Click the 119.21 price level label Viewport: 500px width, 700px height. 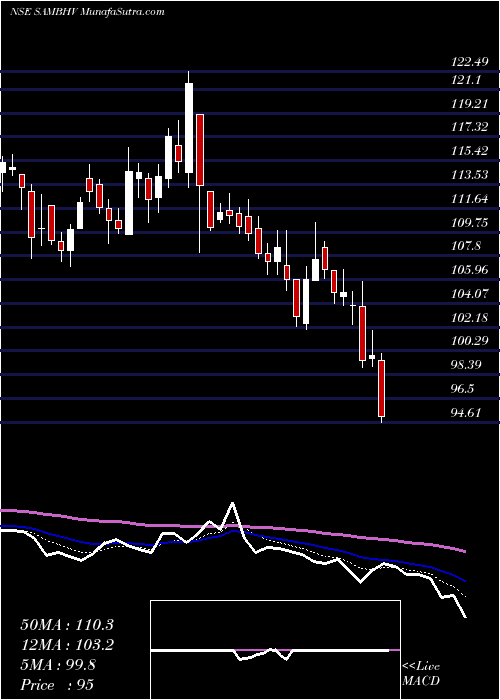(x=470, y=104)
